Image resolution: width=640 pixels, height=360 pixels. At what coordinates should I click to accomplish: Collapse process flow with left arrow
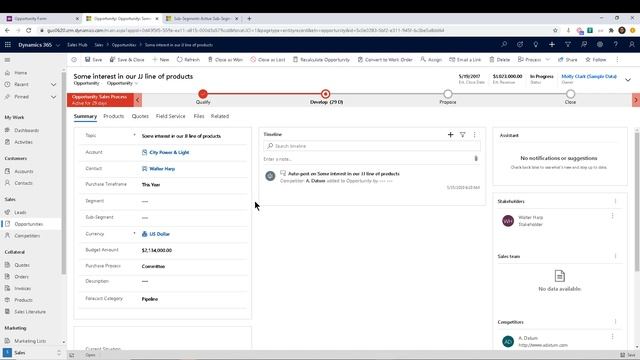click(138, 100)
